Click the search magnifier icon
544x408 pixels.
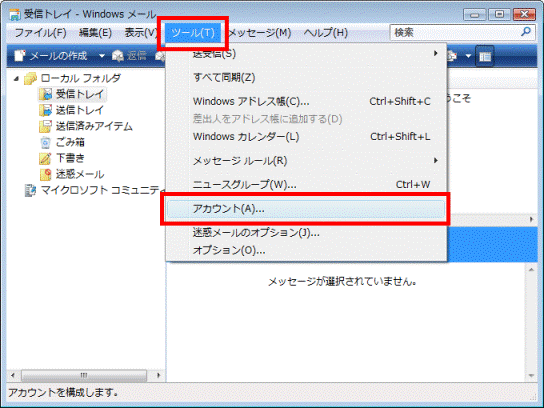pos(526,32)
